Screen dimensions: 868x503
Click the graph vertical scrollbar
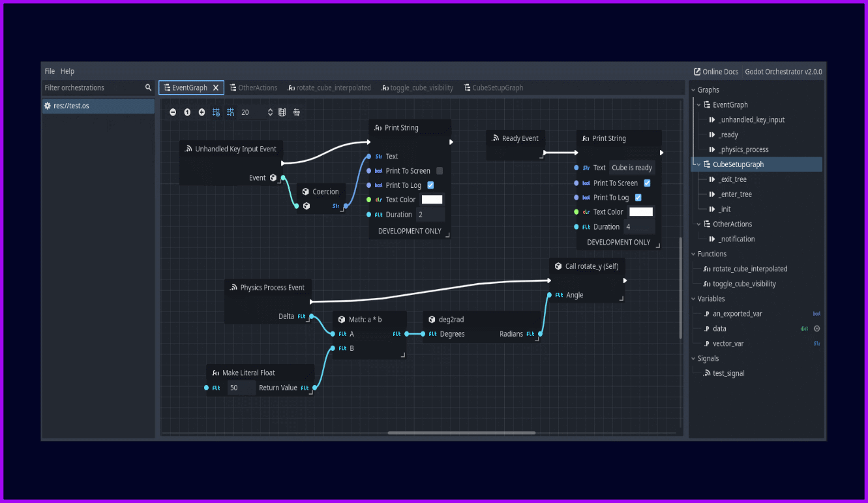pos(680,288)
